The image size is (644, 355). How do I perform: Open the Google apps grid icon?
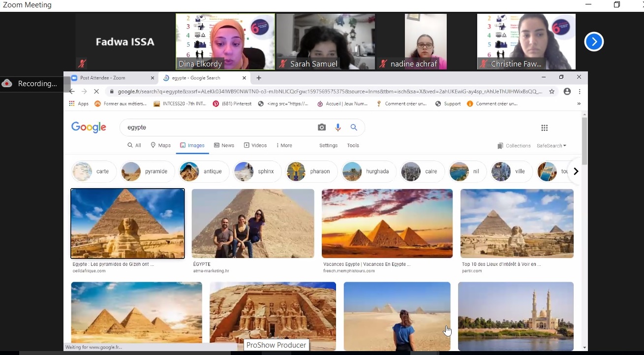pos(544,128)
